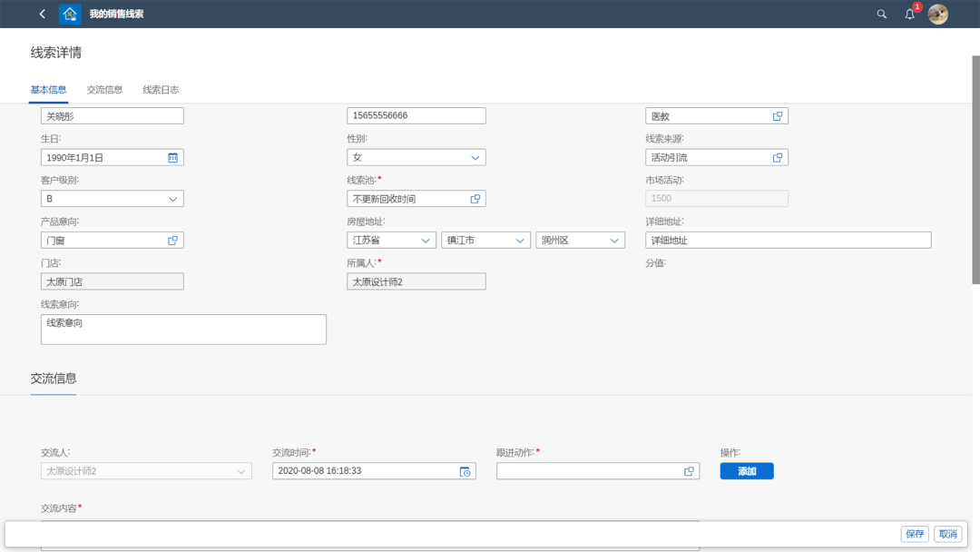Click into the 详细地址 input field
The width and height of the screenshot is (980, 552).
[788, 241]
